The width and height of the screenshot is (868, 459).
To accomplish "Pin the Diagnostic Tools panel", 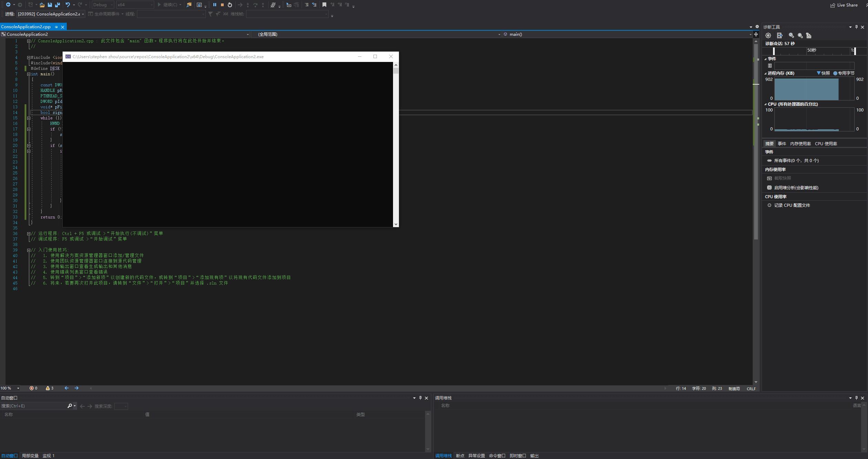I will pyautogui.click(x=857, y=27).
